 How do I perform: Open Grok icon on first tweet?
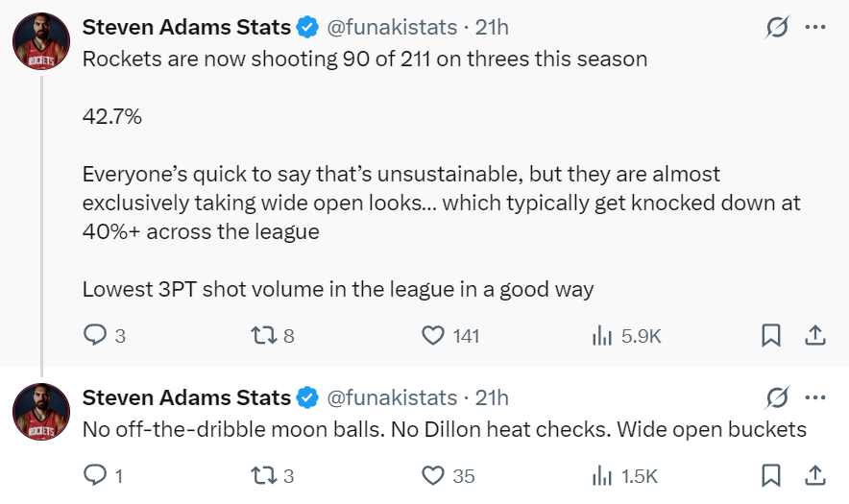pos(775,28)
